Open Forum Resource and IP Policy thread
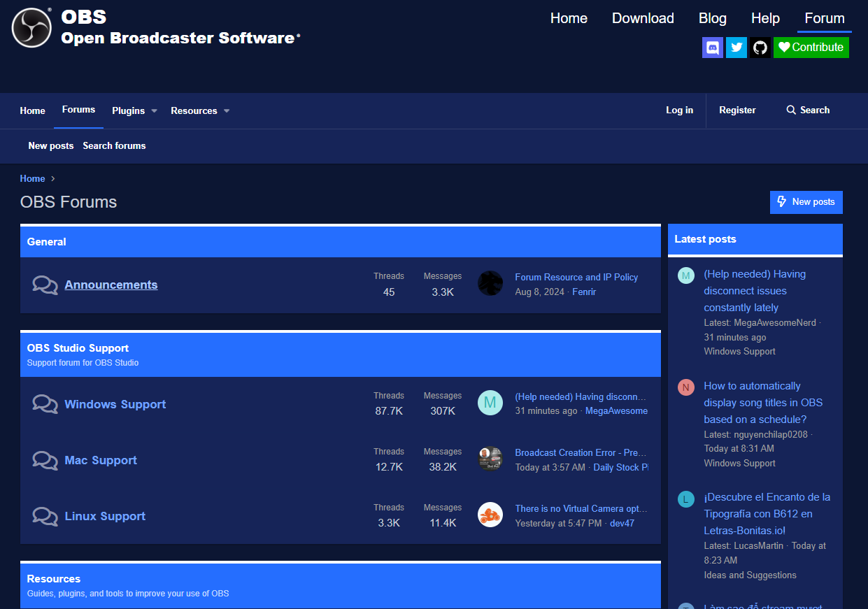The width and height of the screenshot is (868, 609). [576, 277]
